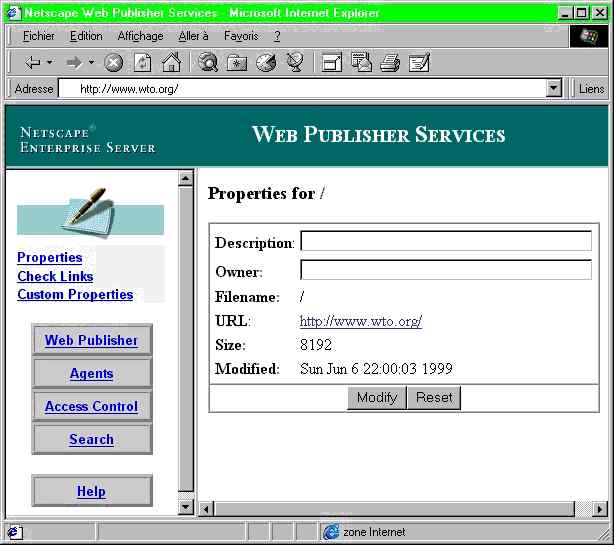Maximize the Internet Explorer window

pyautogui.click(x=581, y=14)
